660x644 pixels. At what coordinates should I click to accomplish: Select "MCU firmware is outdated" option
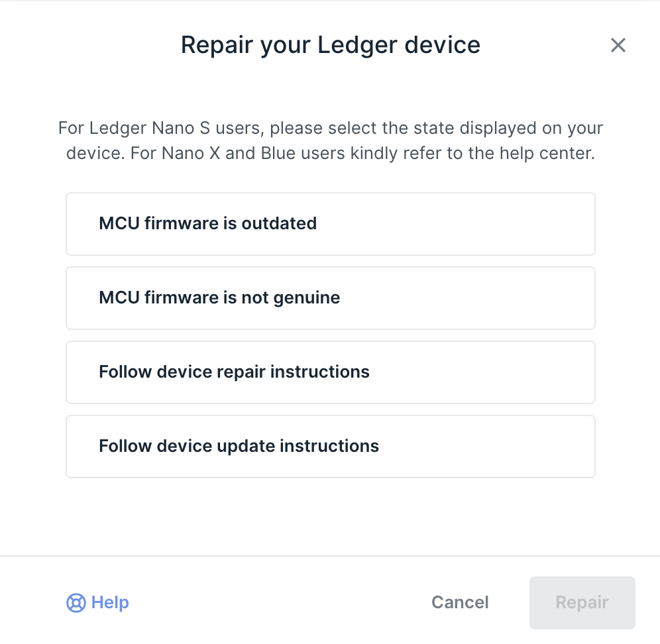coord(330,224)
